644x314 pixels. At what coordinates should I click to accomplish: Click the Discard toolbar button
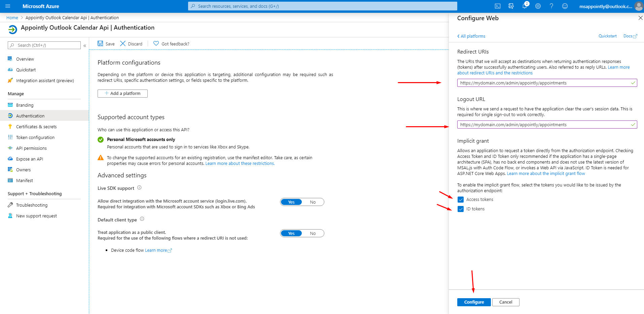[x=131, y=44]
